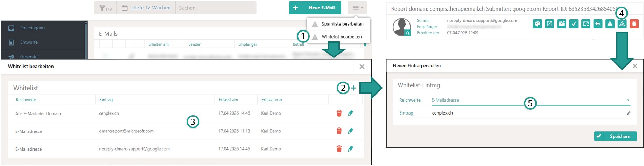The width and height of the screenshot is (644, 166).
Task: Select Whitelist bearbeiten menu entry
Action: (342, 36)
